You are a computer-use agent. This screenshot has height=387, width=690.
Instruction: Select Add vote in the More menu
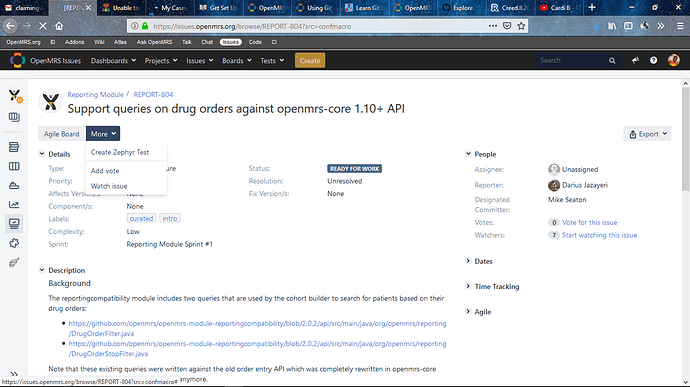pyautogui.click(x=126, y=171)
